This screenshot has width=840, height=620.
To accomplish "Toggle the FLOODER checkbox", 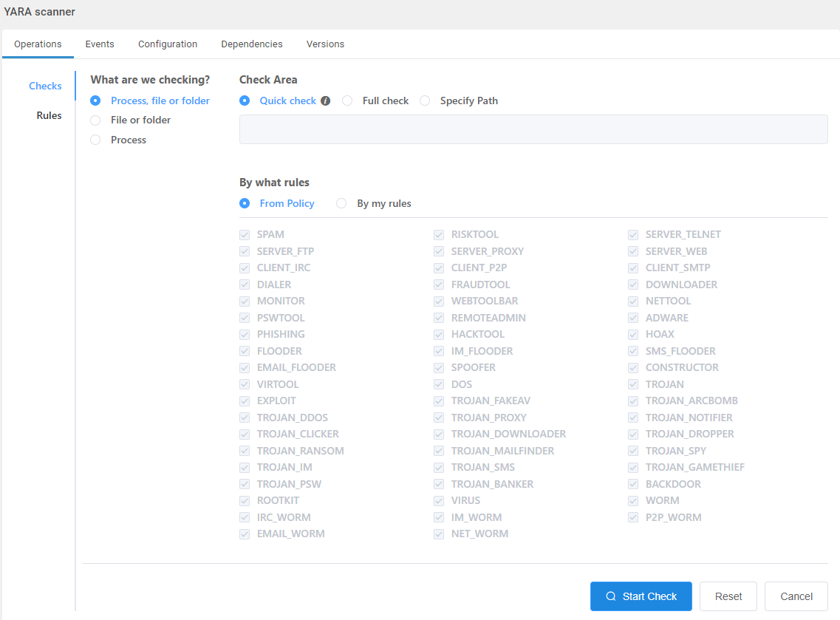I will click(245, 351).
